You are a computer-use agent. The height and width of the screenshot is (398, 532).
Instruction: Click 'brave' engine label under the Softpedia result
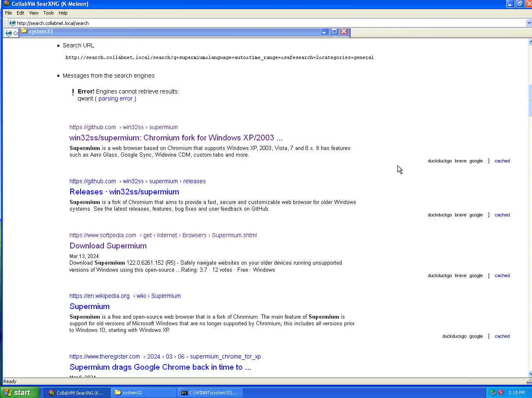461,275
